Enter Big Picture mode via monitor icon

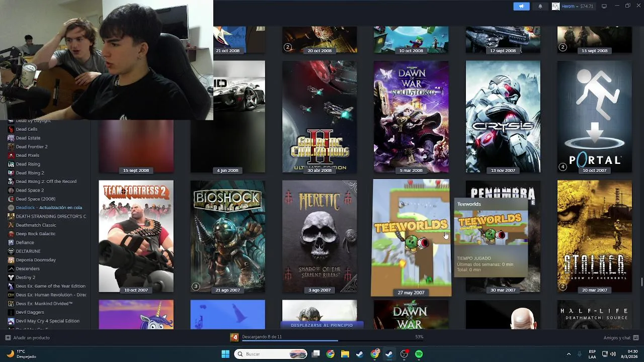point(604,6)
